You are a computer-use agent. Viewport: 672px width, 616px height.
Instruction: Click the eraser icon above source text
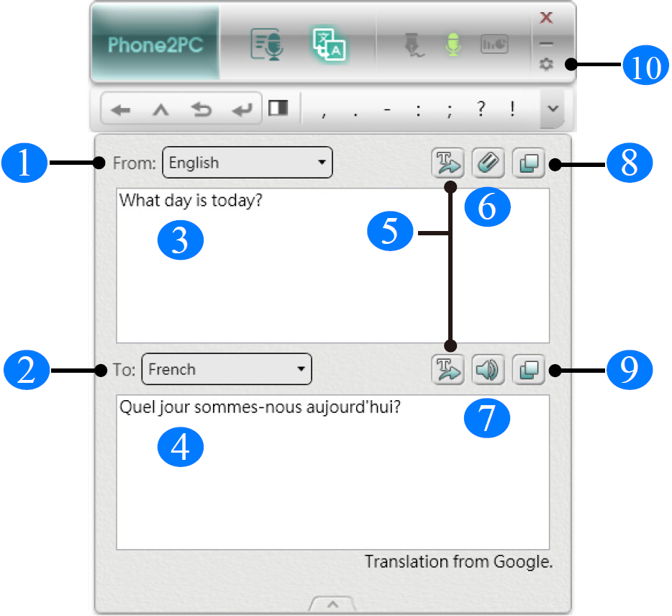(x=489, y=163)
